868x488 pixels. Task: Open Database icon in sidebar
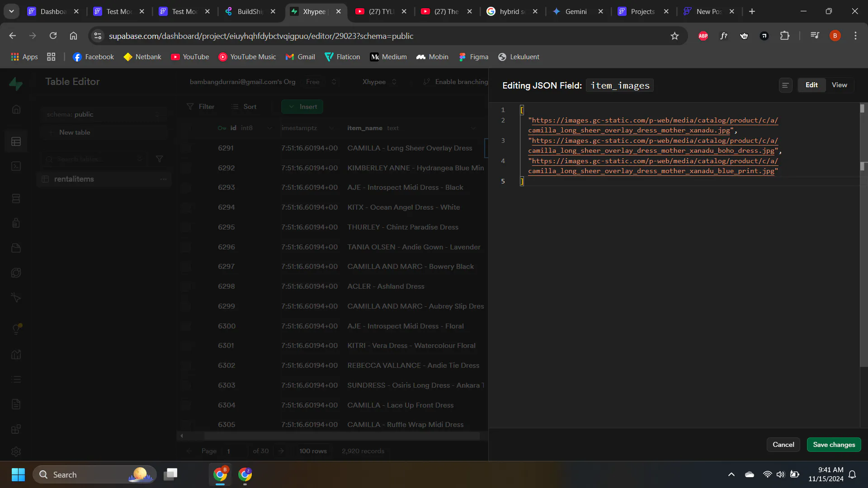point(16,199)
